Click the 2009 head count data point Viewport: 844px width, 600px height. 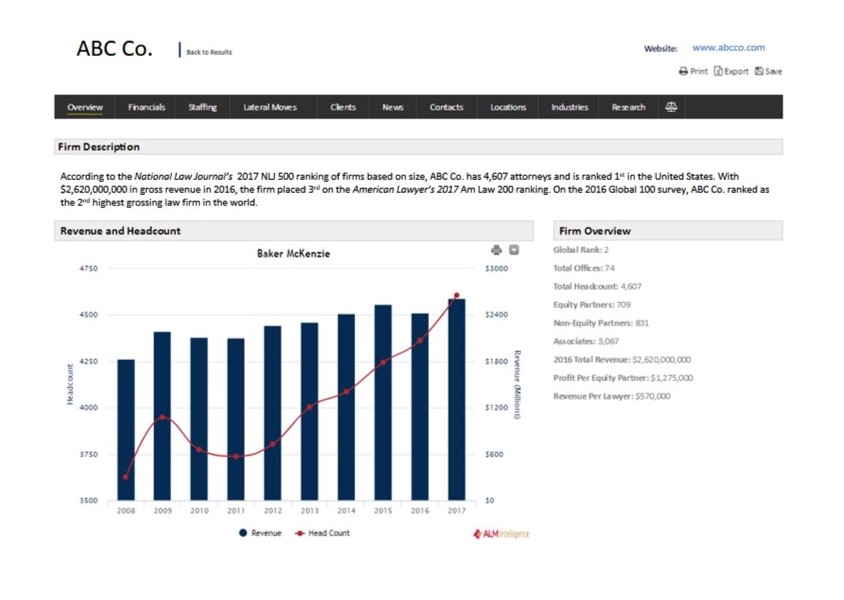(163, 417)
